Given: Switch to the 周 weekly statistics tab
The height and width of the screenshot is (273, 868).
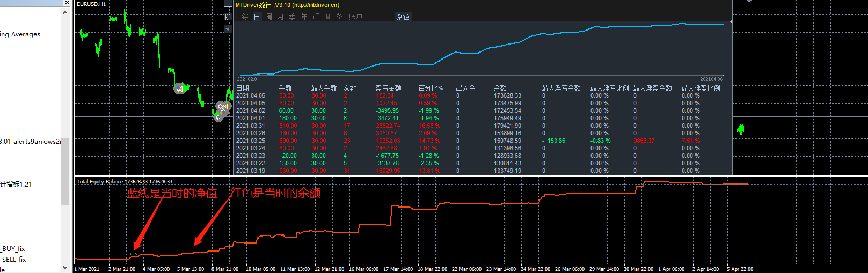Looking at the screenshot, I should (268, 17).
